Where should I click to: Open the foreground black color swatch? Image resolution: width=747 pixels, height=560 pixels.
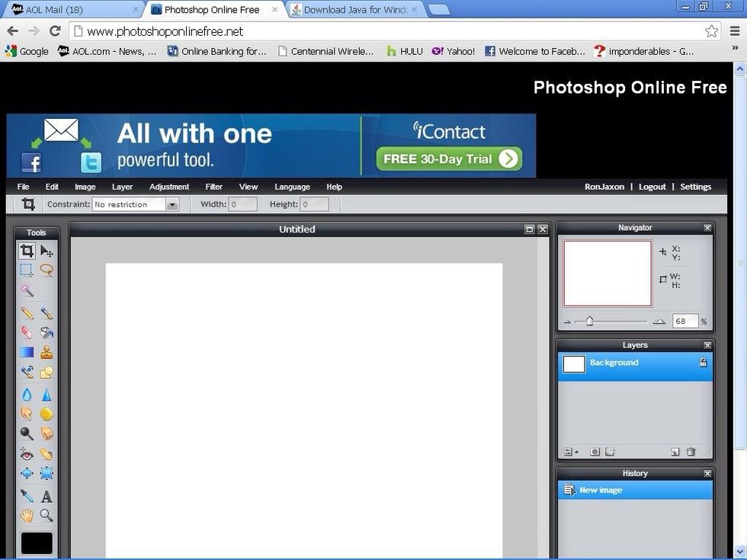click(x=37, y=542)
